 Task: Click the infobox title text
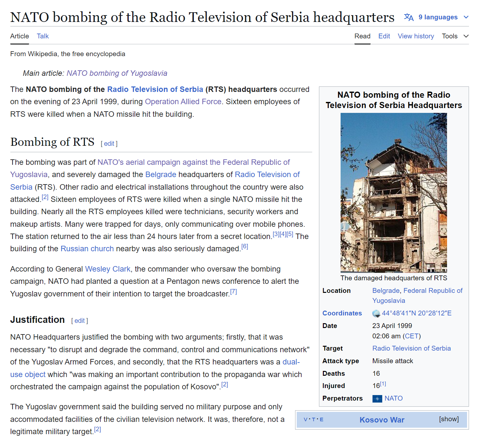(394, 100)
